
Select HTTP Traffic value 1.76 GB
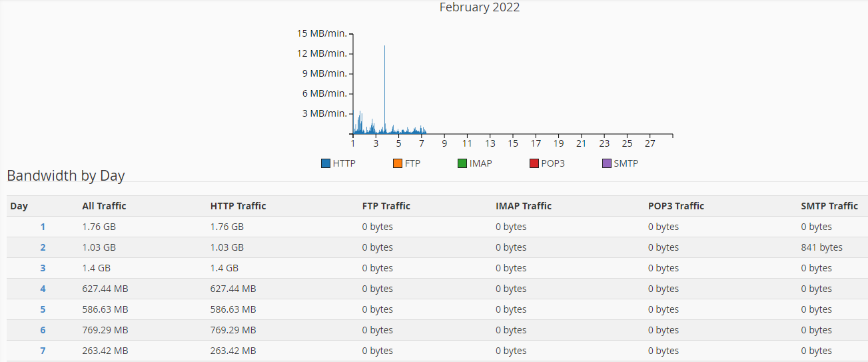point(226,227)
